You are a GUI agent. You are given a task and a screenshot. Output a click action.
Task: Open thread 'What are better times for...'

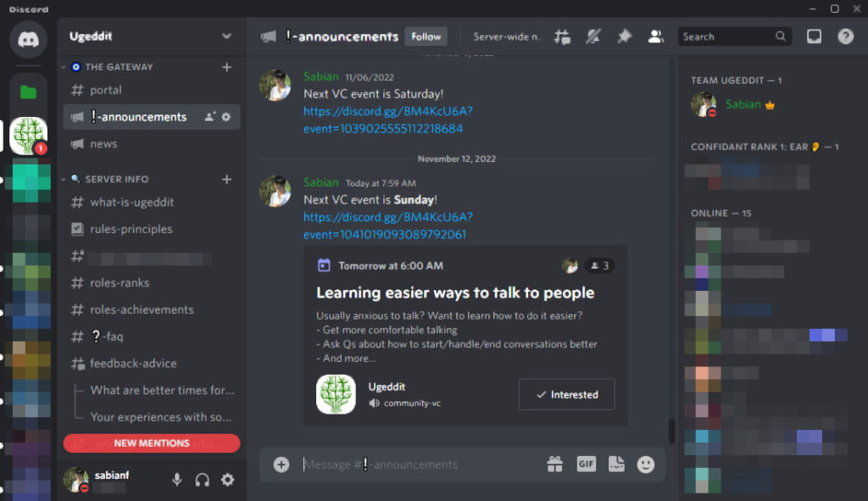pos(162,390)
